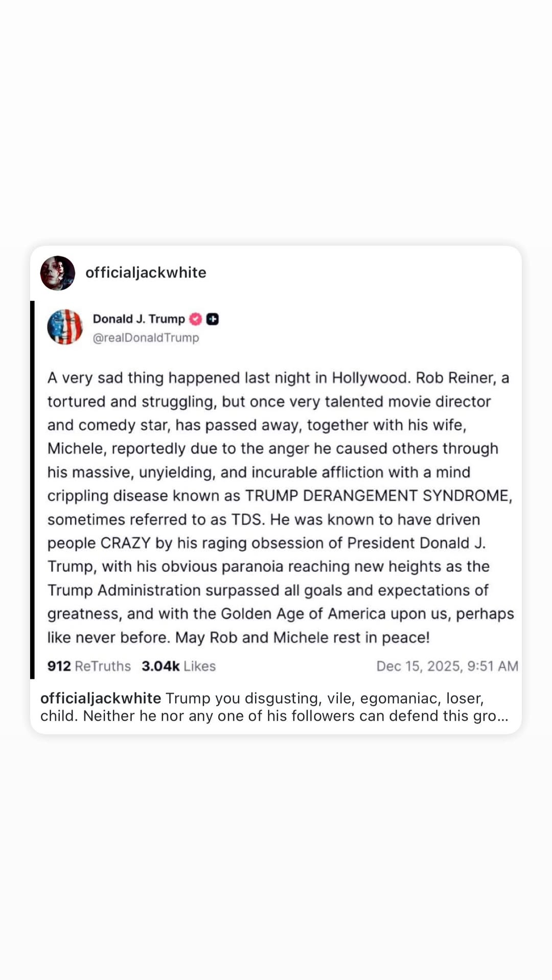The width and height of the screenshot is (552, 980).
Task: Click the words TRUMP DERANGEMENT SYNDROME
Action: coord(377,496)
